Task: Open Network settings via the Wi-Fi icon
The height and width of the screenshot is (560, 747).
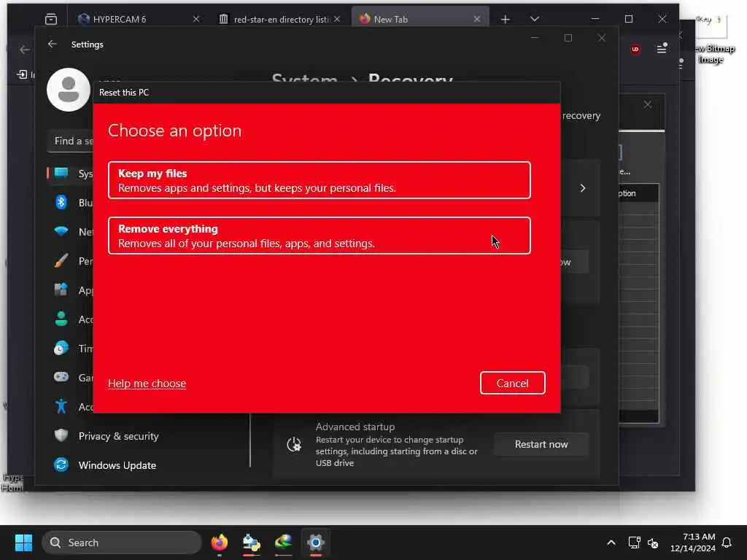Action: [61, 231]
